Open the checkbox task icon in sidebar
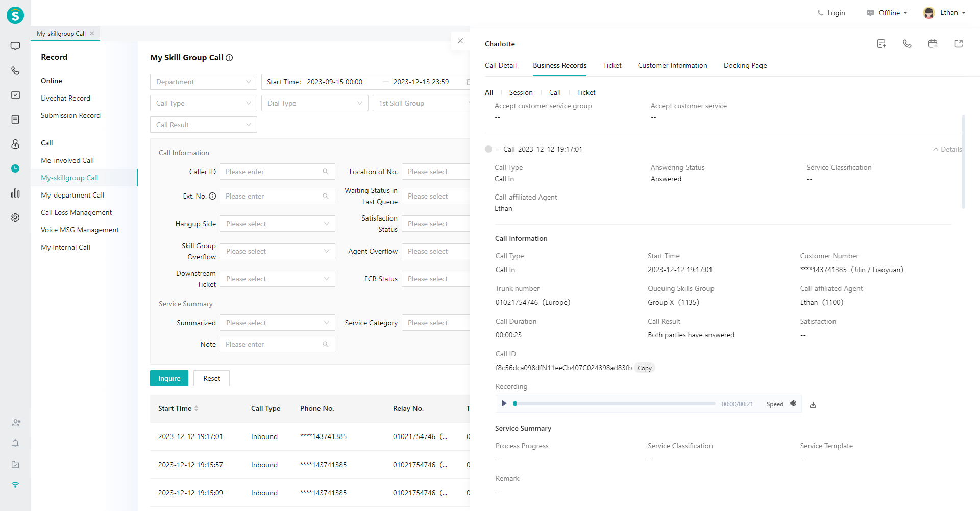Image resolution: width=980 pixels, height=511 pixels. (x=15, y=95)
